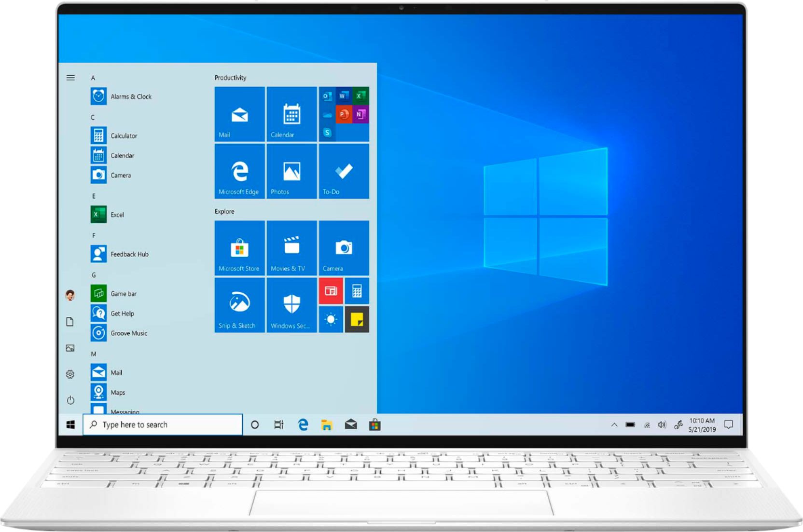803x532 pixels.
Task: Click the pen workspace tray icon
Action: [x=678, y=425]
